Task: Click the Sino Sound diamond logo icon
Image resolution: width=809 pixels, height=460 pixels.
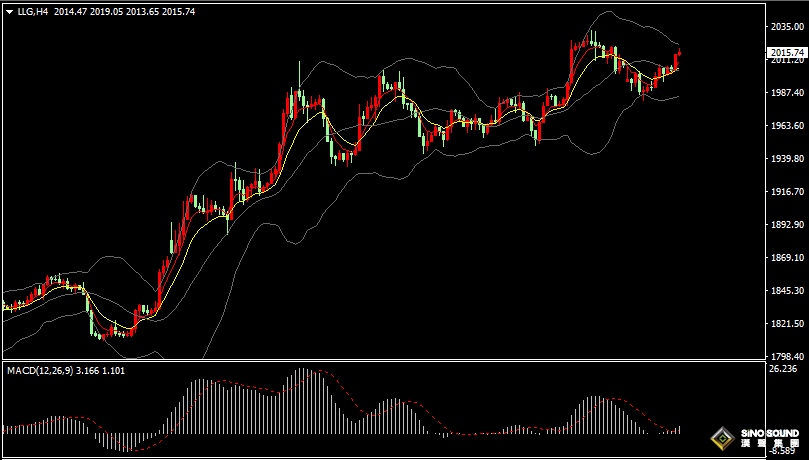Action: click(x=722, y=437)
